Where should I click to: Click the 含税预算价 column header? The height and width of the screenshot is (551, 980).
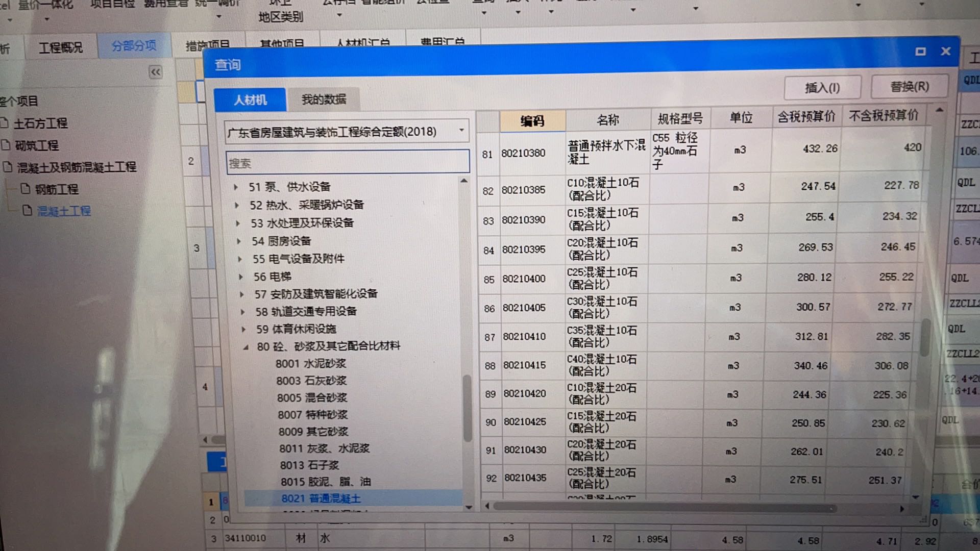[x=806, y=117]
